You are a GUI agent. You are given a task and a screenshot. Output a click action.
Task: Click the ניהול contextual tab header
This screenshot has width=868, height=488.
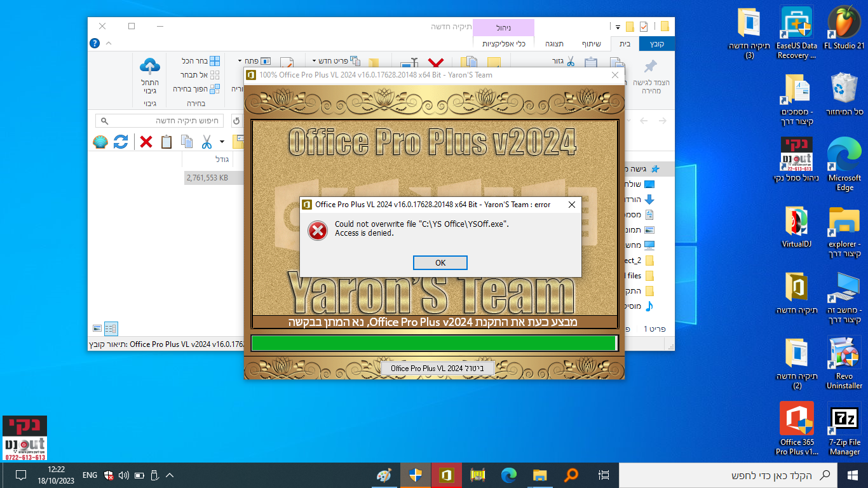(503, 28)
